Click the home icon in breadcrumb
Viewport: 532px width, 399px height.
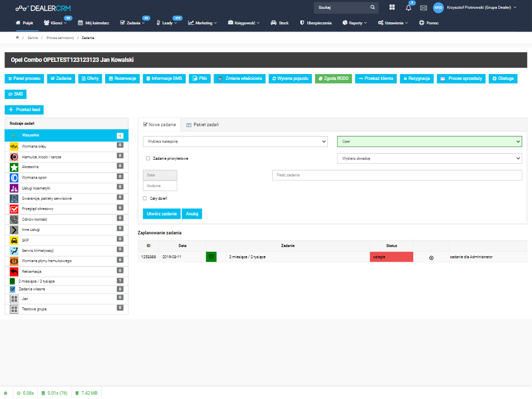18,38
